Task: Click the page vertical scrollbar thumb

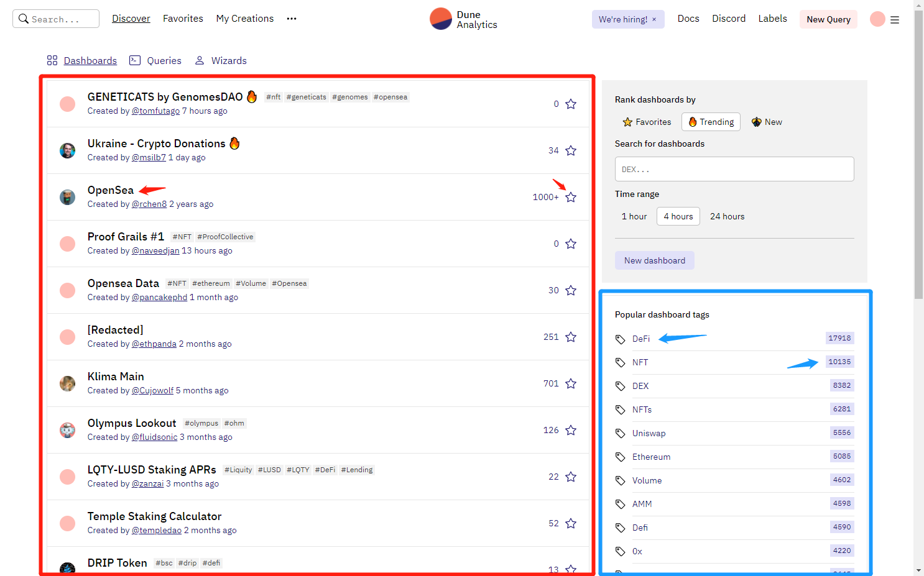Action: tap(919, 155)
